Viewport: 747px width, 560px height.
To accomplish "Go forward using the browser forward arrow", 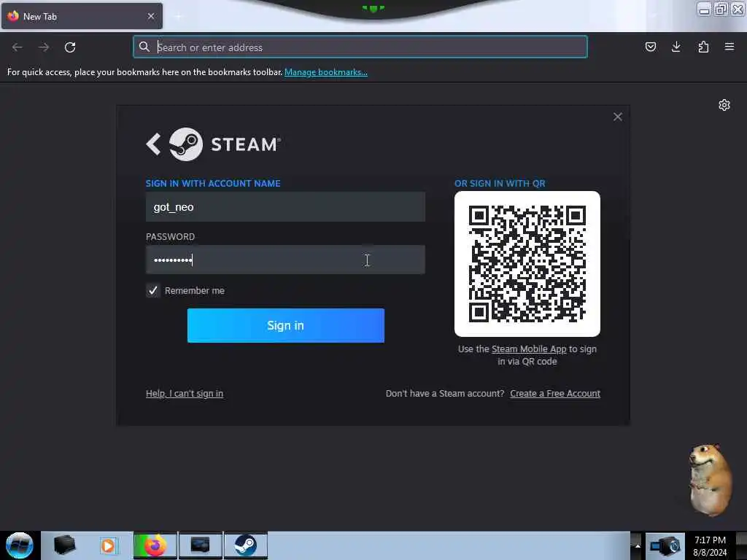I will (x=44, y=47).
